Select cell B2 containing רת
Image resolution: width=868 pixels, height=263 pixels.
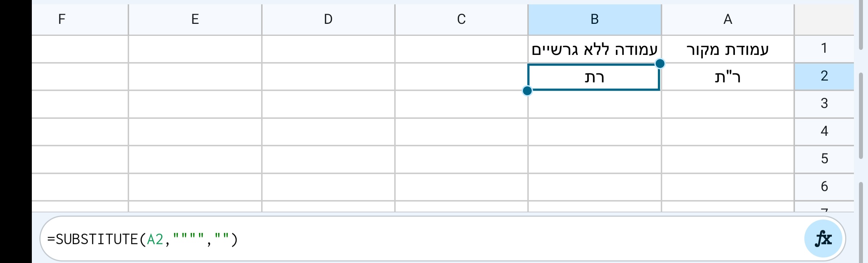coord(594,77)
